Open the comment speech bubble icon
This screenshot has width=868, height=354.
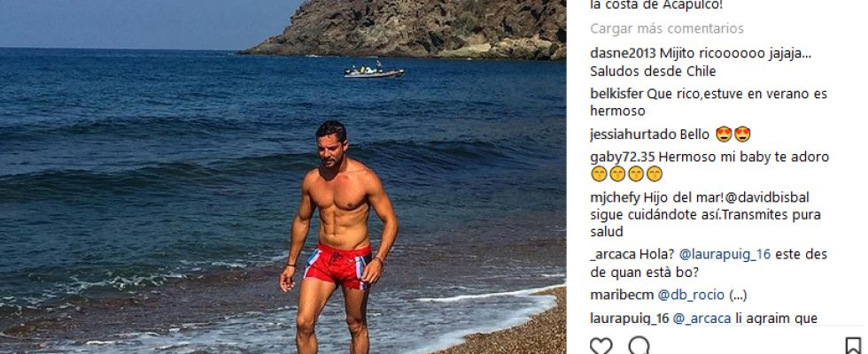coord(639,346)
